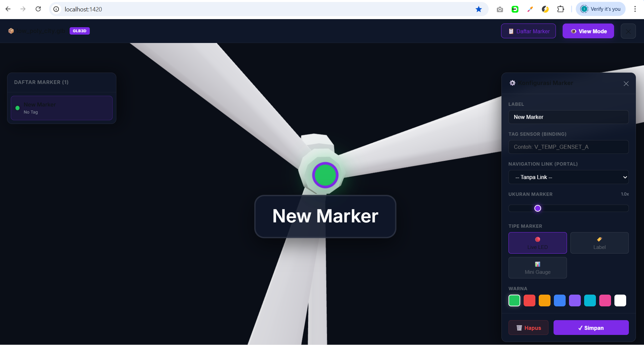The height and width of the screenshot is (345, 644).
Task: Open Chrome's three-dot menu
Action: tap(635, 9)
